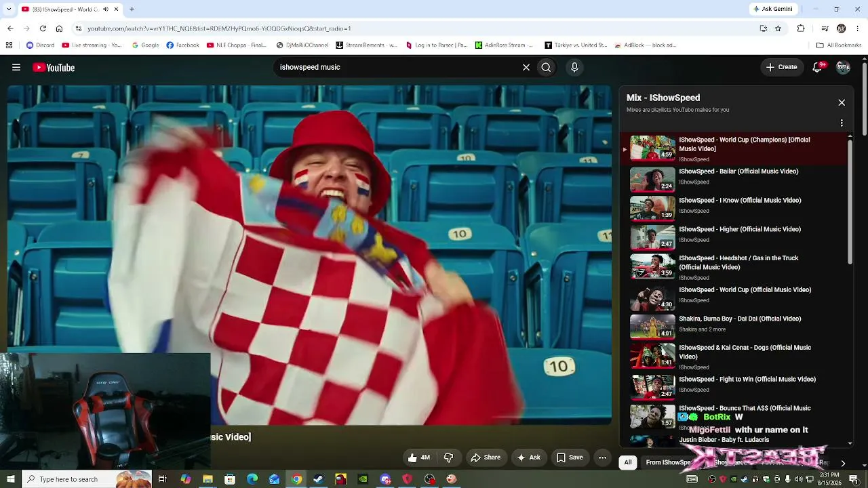Viewport: 868px width, 488px height.
Task: Open Ask Gemini in Chrome
Action: (x=772, y=9)
